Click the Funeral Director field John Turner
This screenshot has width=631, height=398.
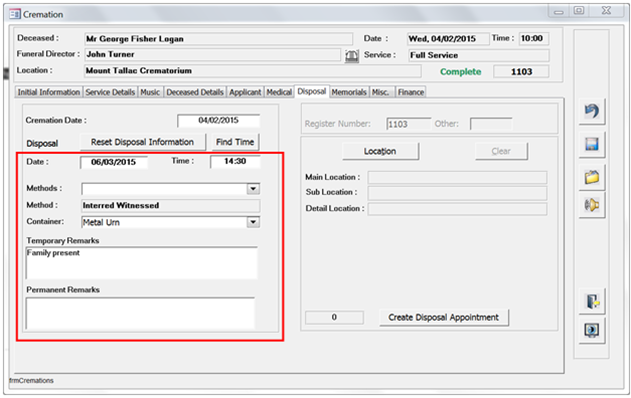coord(212,55)
